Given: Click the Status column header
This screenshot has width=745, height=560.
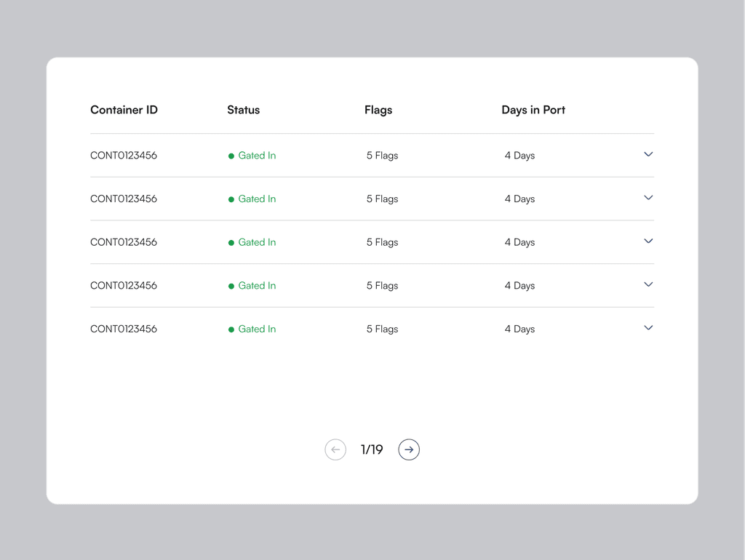Looking at the screenshot, I should point(243,110).
